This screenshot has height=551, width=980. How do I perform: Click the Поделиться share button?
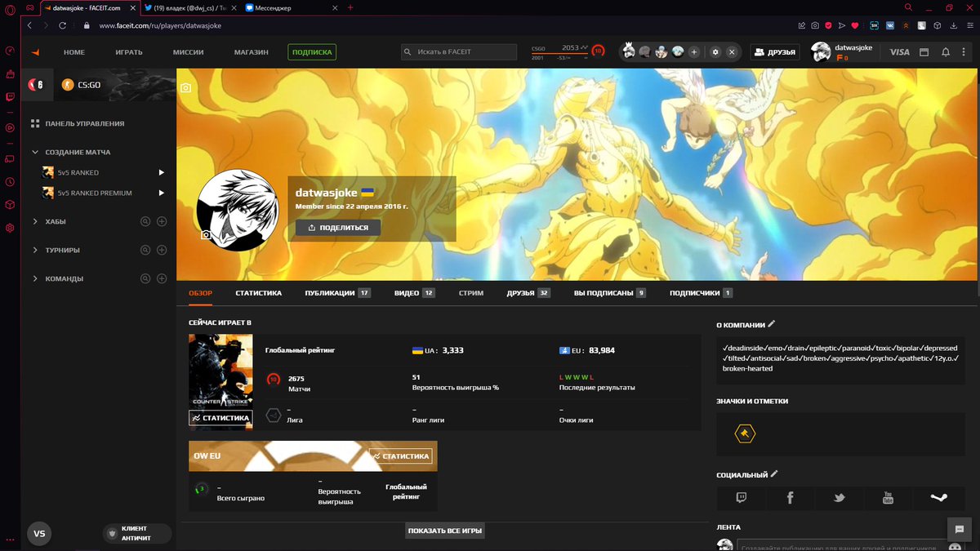click(338, 228)
